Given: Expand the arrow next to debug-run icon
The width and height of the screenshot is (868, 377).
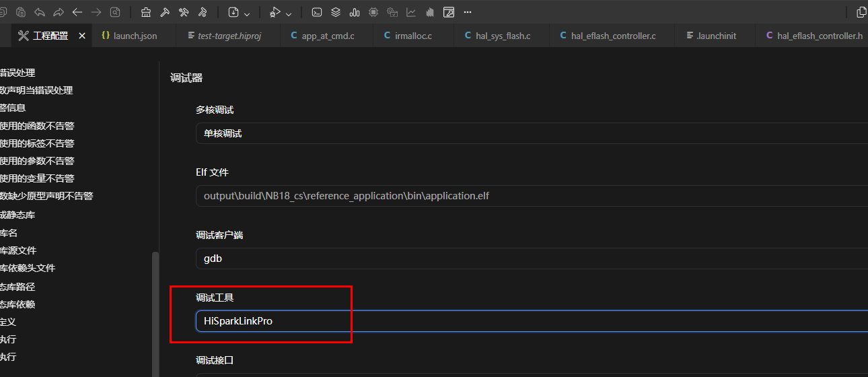Looking at the screenshot, I should [x=289, y=13].
